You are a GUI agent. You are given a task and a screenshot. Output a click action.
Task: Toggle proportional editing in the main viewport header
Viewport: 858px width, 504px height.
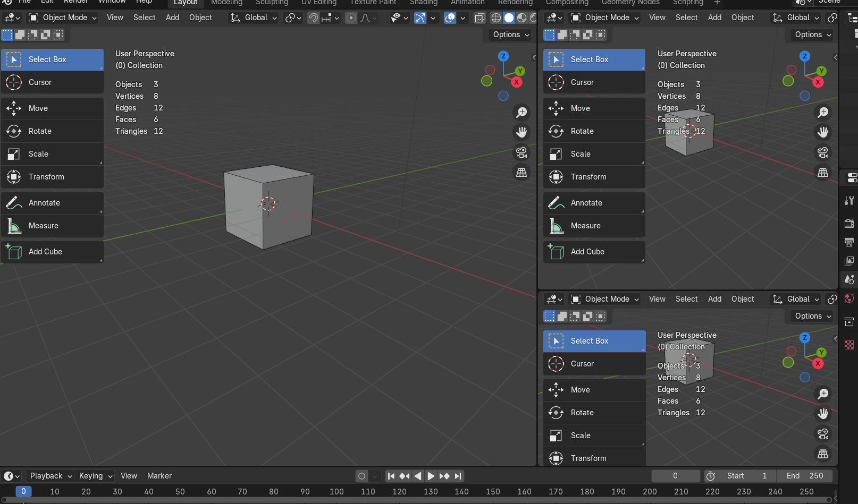pos(351,18)
